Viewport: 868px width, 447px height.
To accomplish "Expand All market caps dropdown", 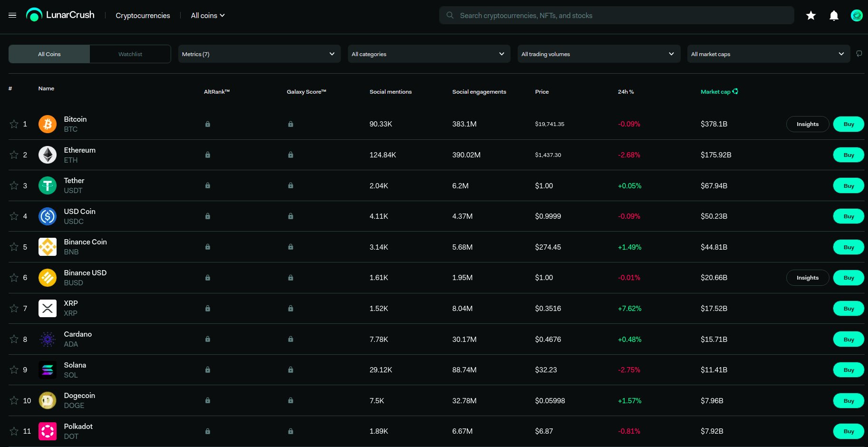I will tap(769, 54).
